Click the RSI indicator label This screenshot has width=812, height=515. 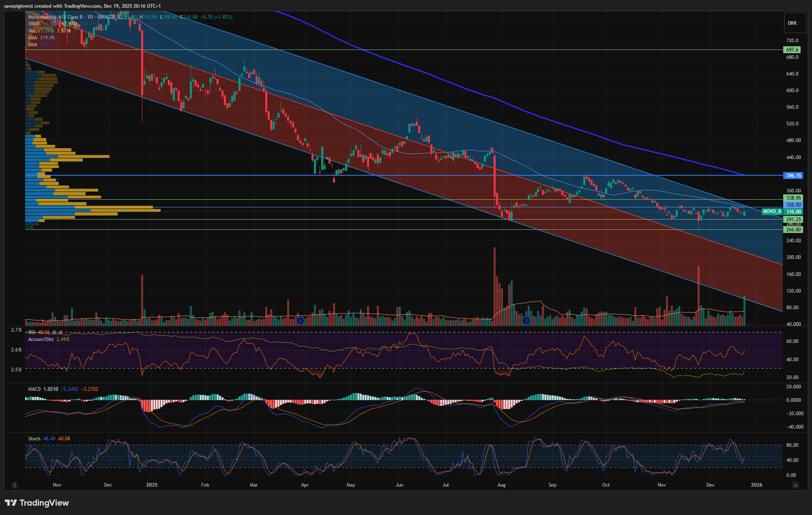(32, 332)
